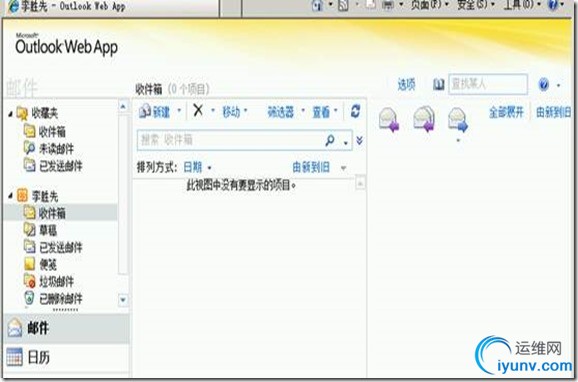Click the RSS feeds icon in IE toolbar

click(x=343, y=5)
